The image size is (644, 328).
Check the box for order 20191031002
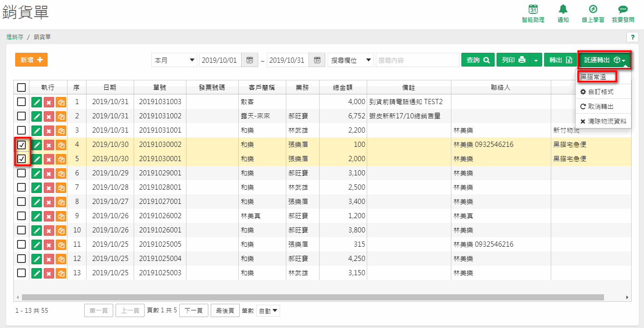tap(21, 116)
